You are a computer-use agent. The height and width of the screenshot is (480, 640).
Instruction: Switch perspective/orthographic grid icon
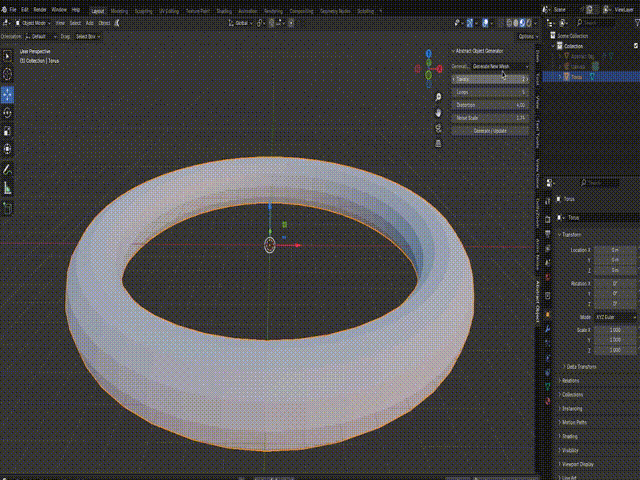coord(438,144)
